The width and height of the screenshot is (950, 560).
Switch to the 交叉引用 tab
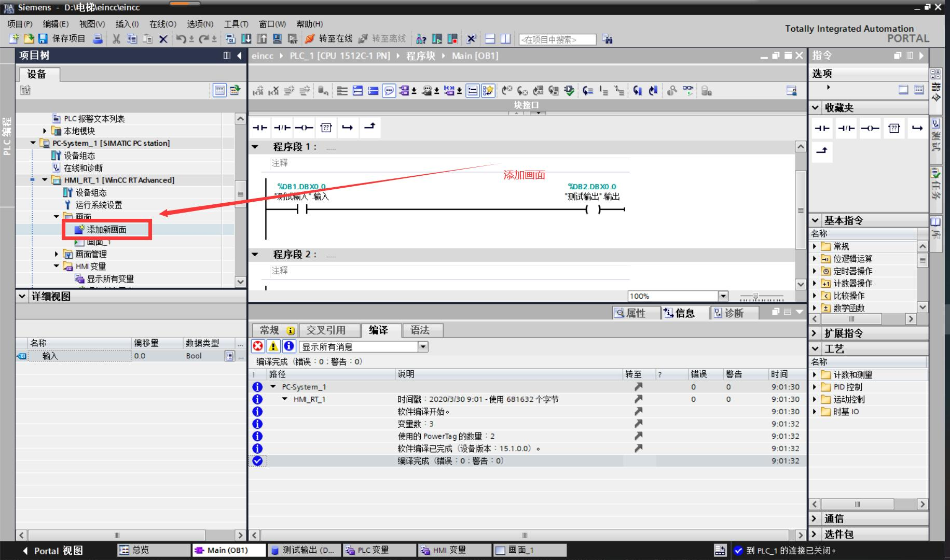tap(329, 330)
